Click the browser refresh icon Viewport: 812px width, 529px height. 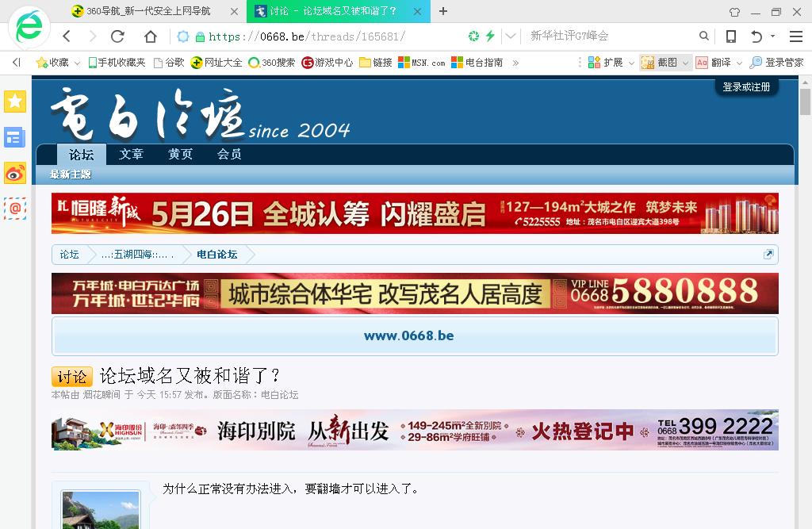point(117,36)
